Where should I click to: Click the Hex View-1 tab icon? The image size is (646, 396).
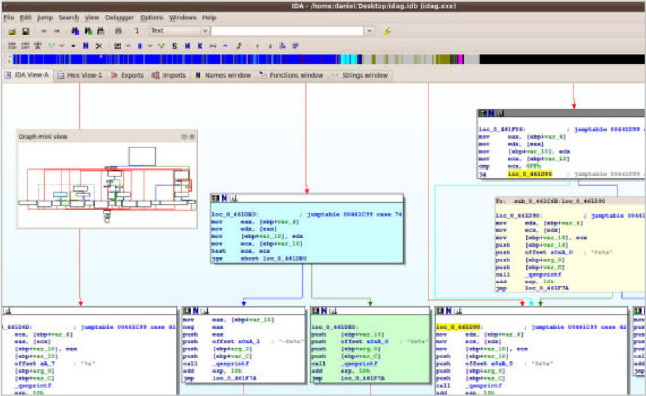(x=61, y=75)
